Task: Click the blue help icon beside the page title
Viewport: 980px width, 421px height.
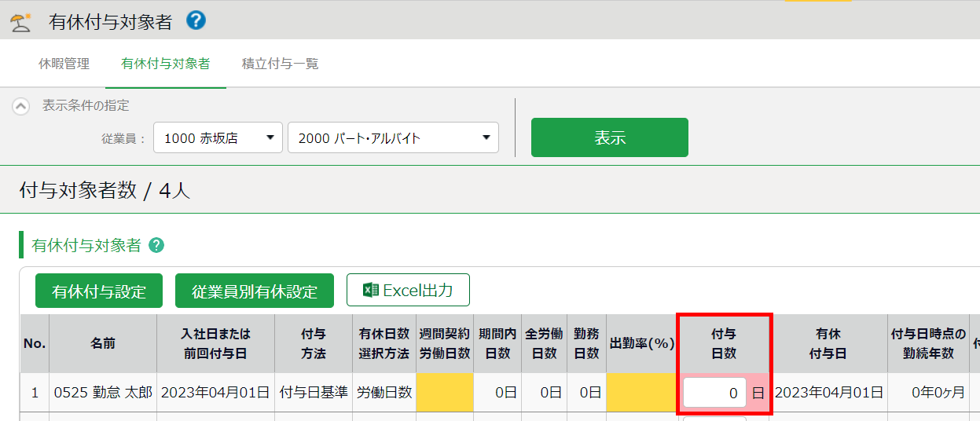Action: pos(196,21)
